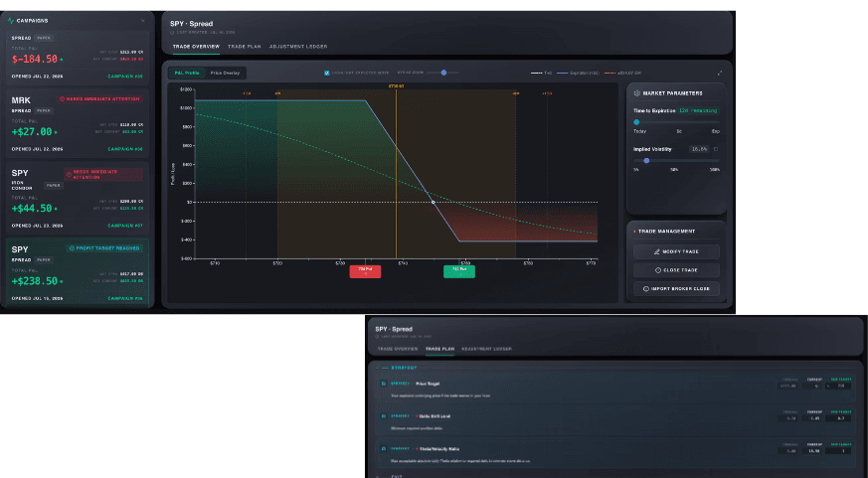Click the Campaigns pulse icon
The image size is (868, 478).
(x=11, y=21)
